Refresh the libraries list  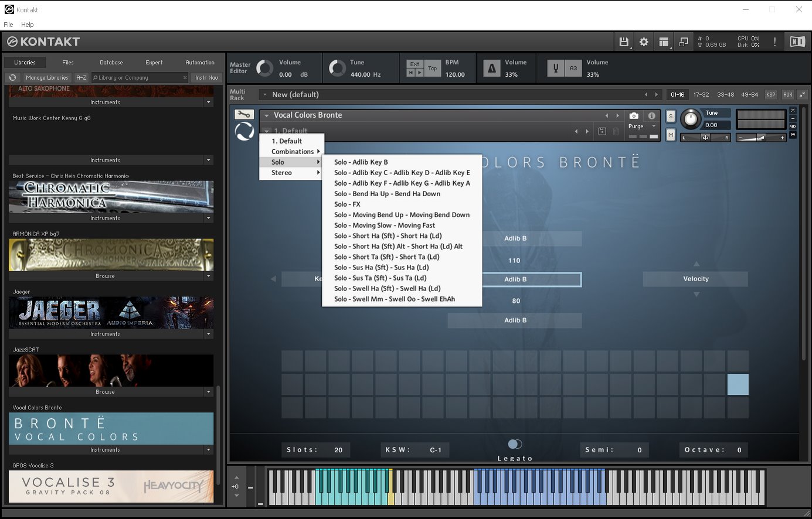point(12,77)
